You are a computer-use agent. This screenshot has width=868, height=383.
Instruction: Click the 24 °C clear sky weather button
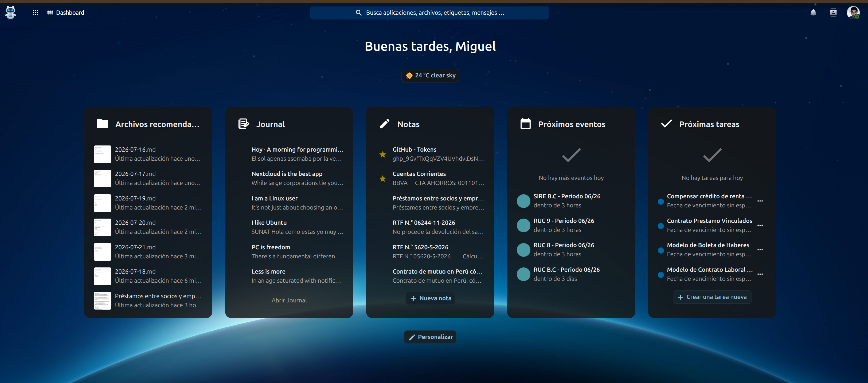click(430, 76)
